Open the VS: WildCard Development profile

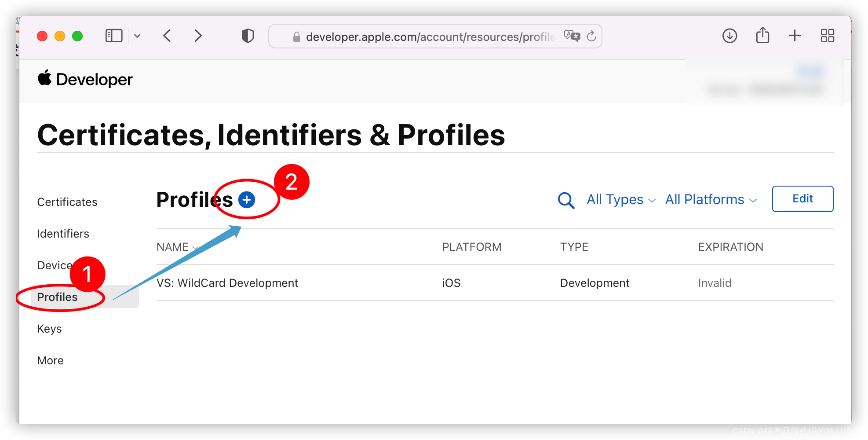coord(227,283)
